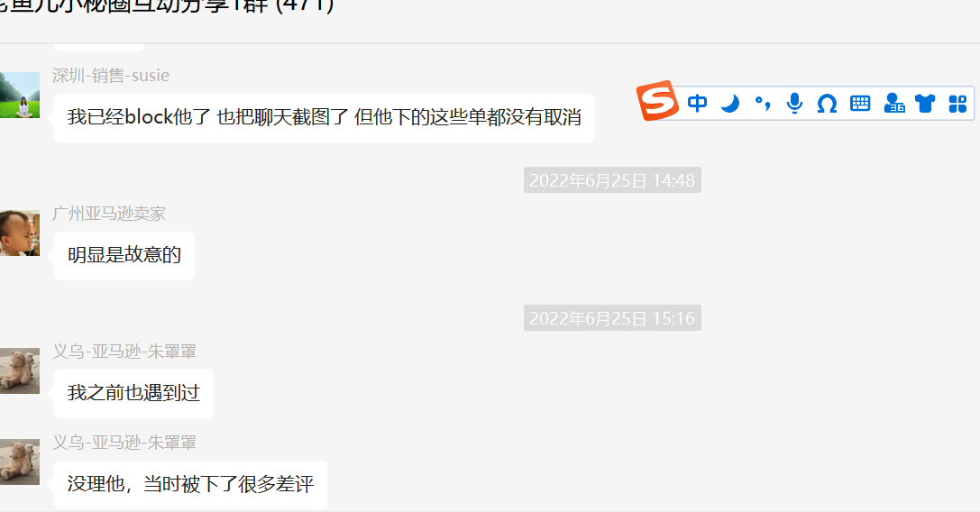Click the sender name 深圳-销售-susie
The image size is (980, 512).
point(111,76)
